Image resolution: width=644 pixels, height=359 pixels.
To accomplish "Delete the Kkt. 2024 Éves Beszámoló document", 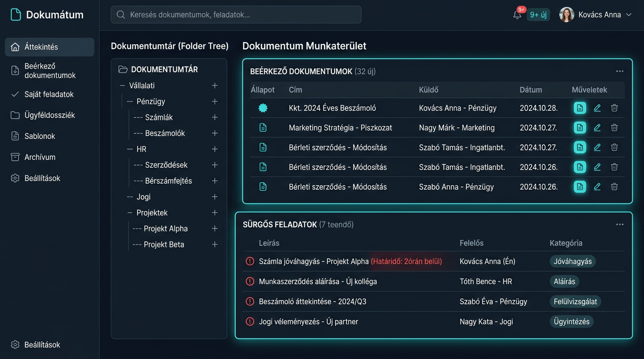I will pos(615,108).
